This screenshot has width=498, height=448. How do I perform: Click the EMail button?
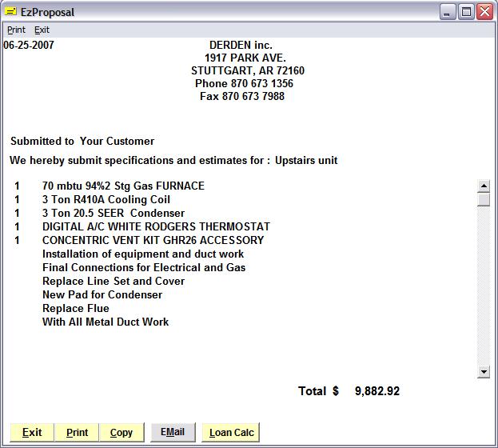(x=173, y=432)
